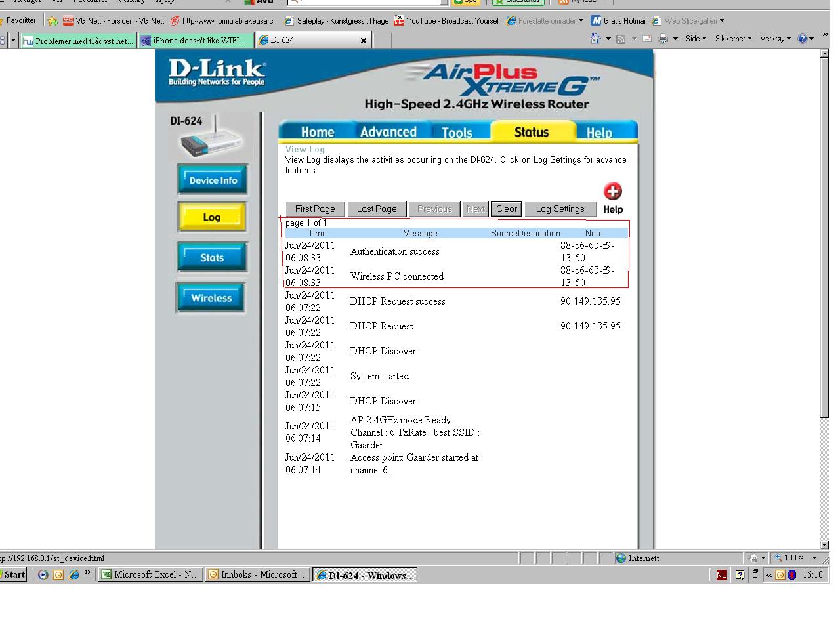This screenshot has width=840, height=630.
Task: Open the Stats sidebar page
Action: 212,257
